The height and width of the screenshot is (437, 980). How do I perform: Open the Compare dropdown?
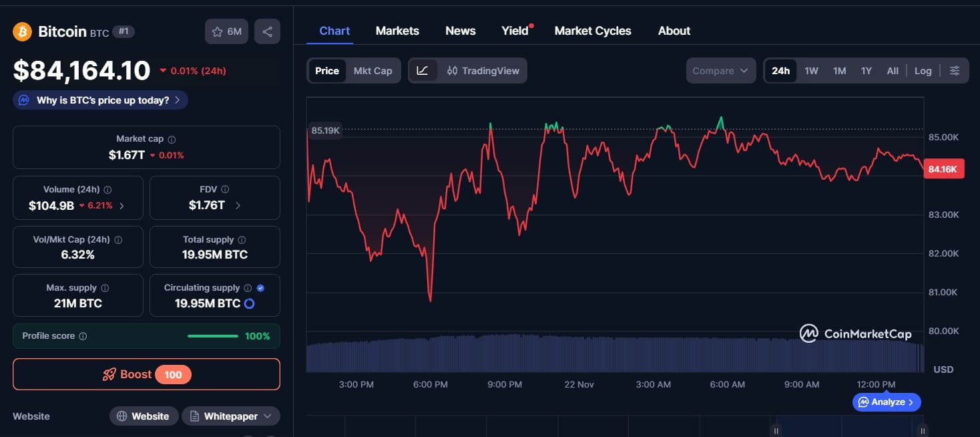click(721, 70)
